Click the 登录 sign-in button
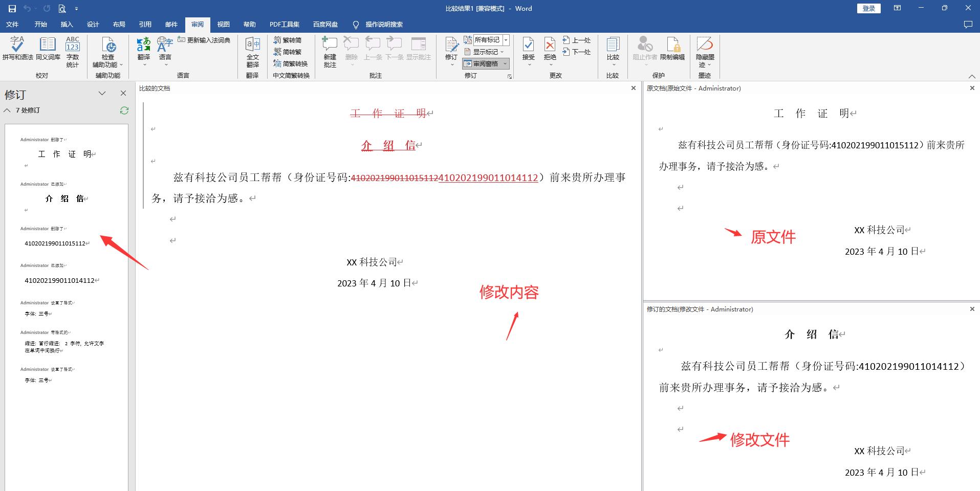The height and width of the screenshot is (491, 980). pos(868,8)
